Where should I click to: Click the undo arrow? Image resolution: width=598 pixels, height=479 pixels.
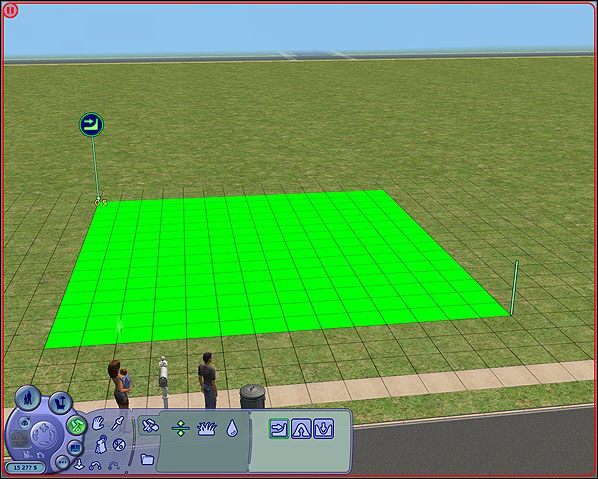[x=95, y=465]
